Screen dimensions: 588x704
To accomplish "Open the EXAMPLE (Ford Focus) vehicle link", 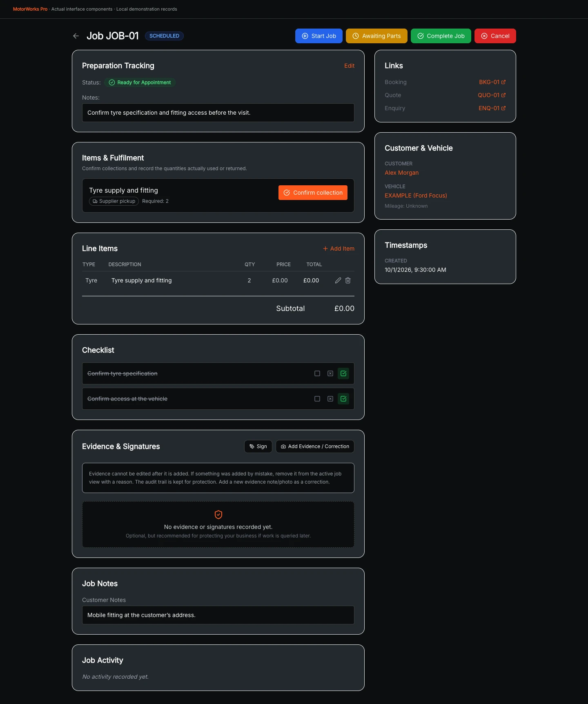I will coord(416,195).
